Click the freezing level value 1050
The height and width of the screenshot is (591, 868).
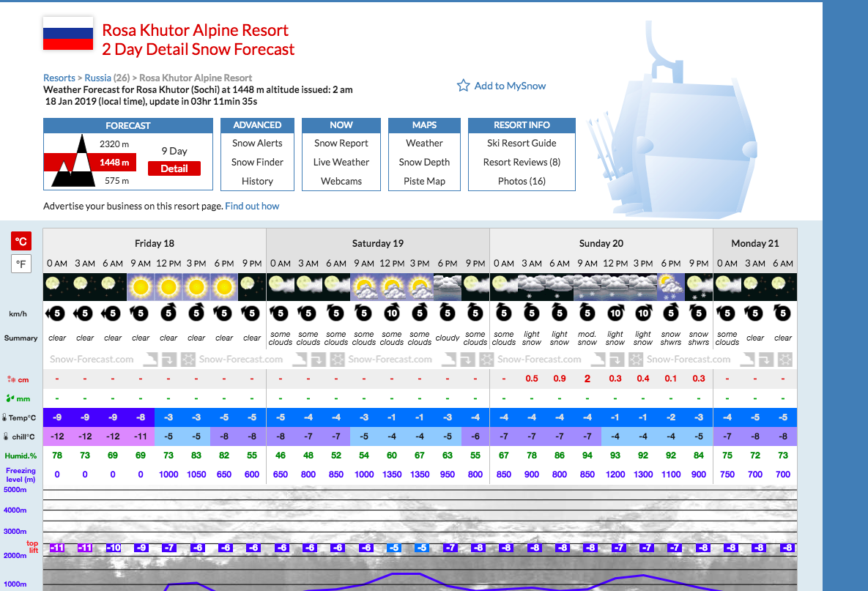tap(196, 475)
